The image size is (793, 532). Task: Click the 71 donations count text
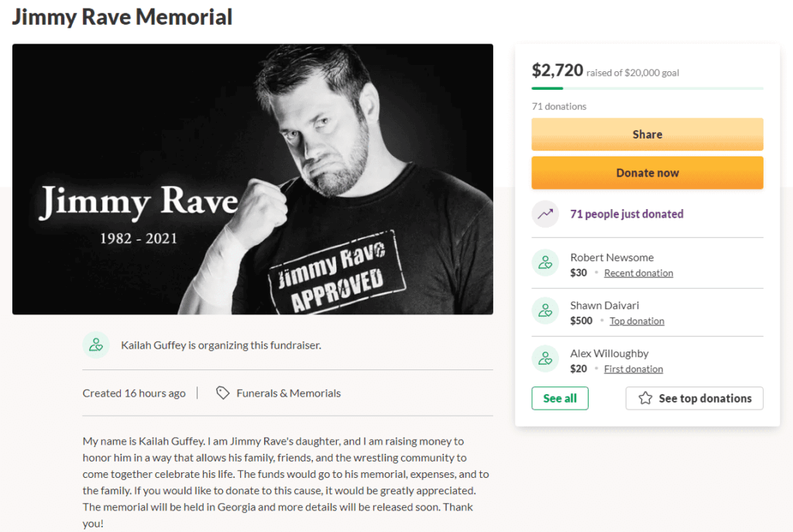559,106
